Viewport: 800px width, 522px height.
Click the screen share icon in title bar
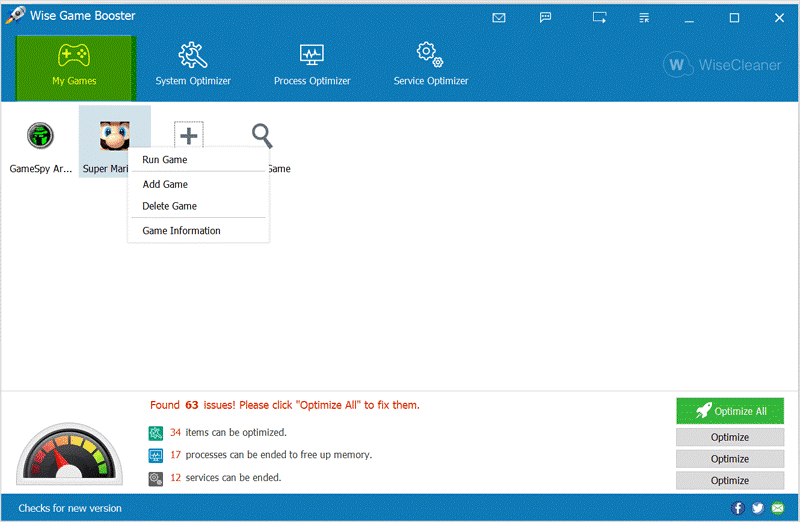click(599, 18)
